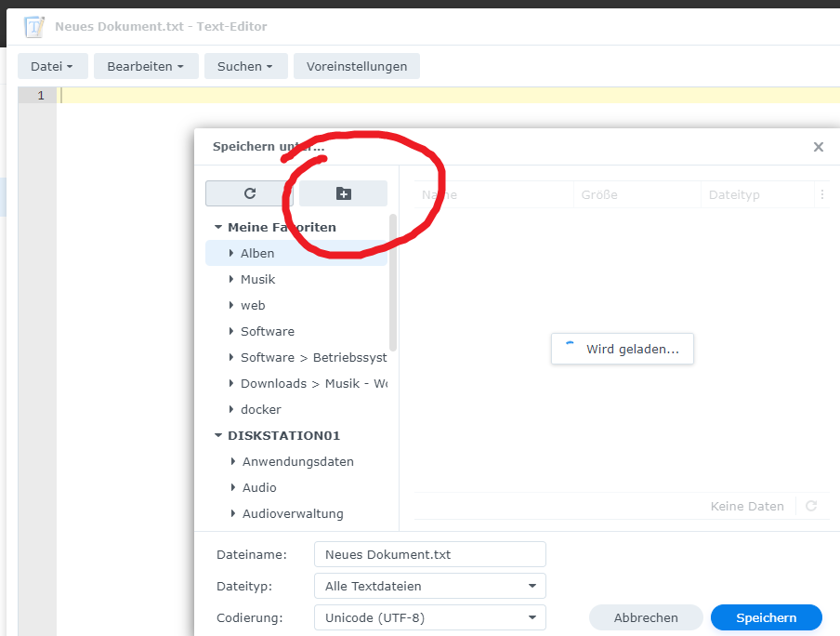Open column options three-dot menu
The image size is (840, 636).
(821, 195)
